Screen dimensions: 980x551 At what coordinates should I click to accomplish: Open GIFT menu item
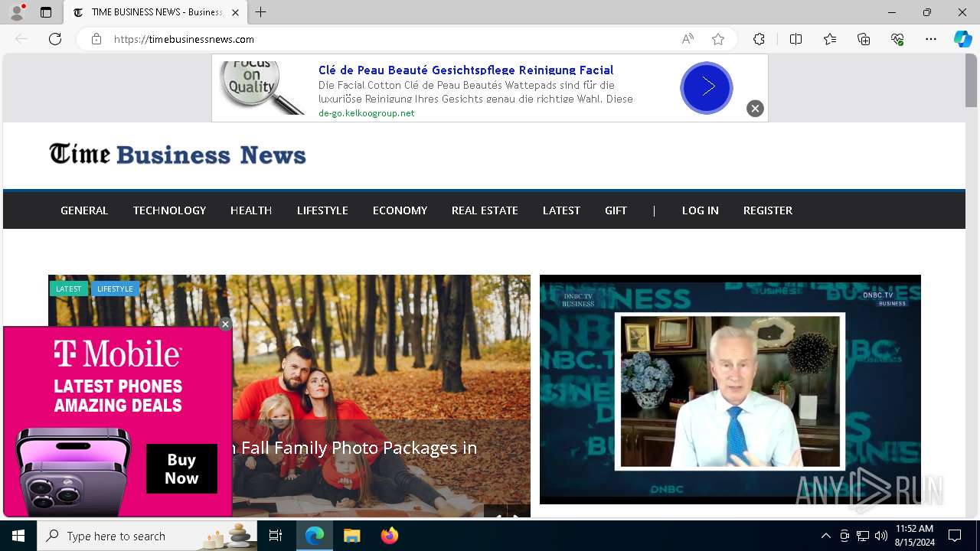[616, 210]
